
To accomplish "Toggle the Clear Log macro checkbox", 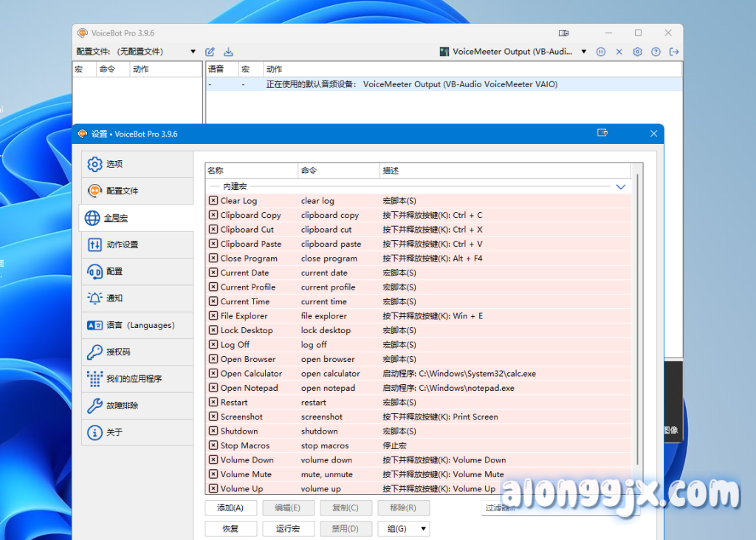I will 213,201.
